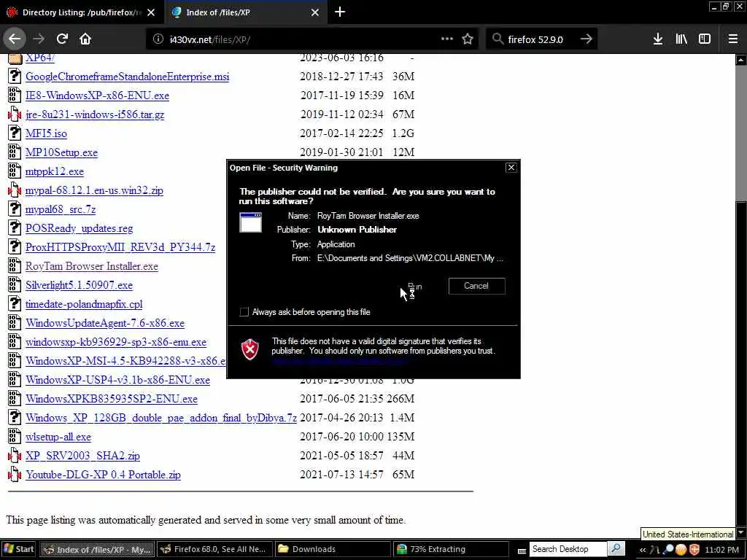Open windowsxp-kb936929-sp3-x86-enu.exe link
The width and height of the screenshot is (747, 560).
pos(116,343)
